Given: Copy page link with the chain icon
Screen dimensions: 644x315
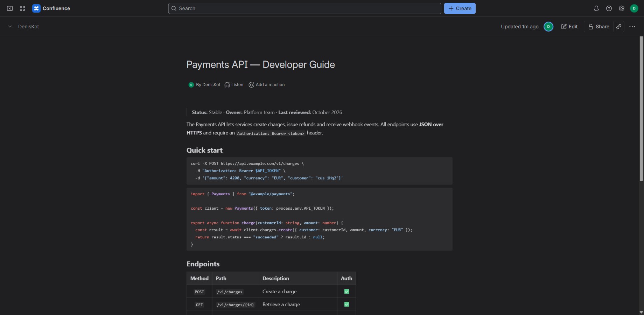Looking at the screenshot, I should click(619, 27).
